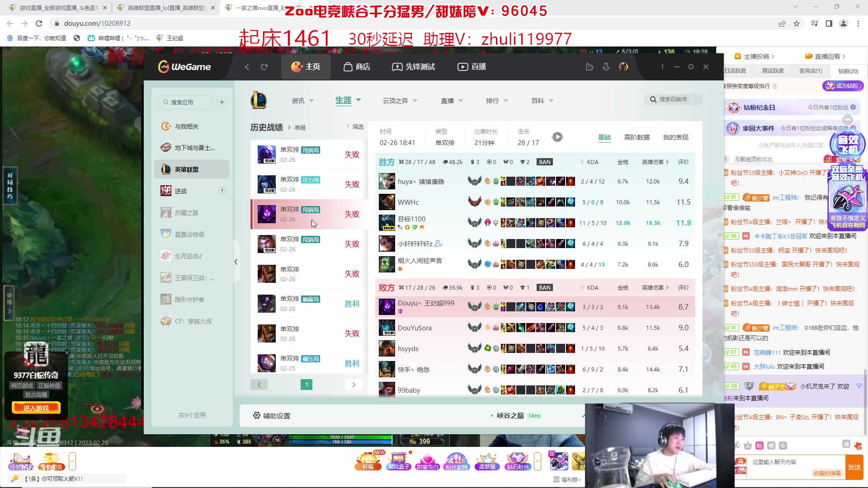This screenshot has width=868, height=488.
Task: Select 星露谷物语 in sidebar
Action: [x=191, y=235]
